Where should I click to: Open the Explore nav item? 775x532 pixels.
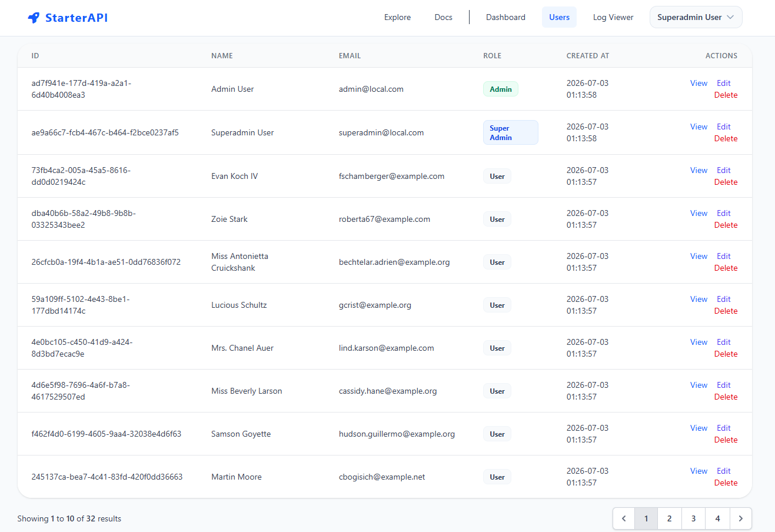tap(397, 17)
